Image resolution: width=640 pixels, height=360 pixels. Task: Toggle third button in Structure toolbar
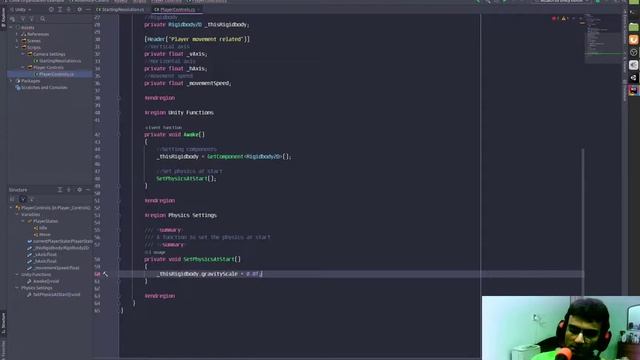(32, 199)
